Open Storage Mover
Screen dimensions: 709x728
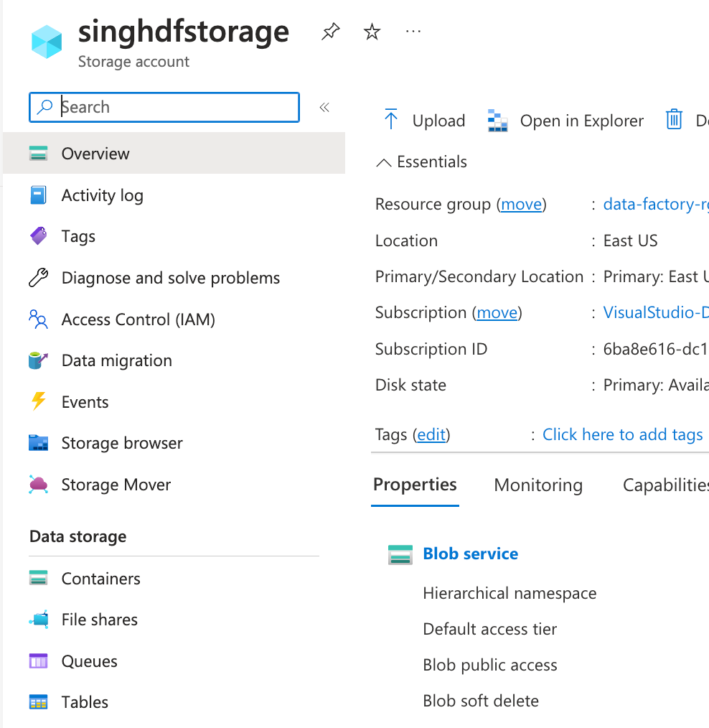pyautogui.click(x=116, y=485)
